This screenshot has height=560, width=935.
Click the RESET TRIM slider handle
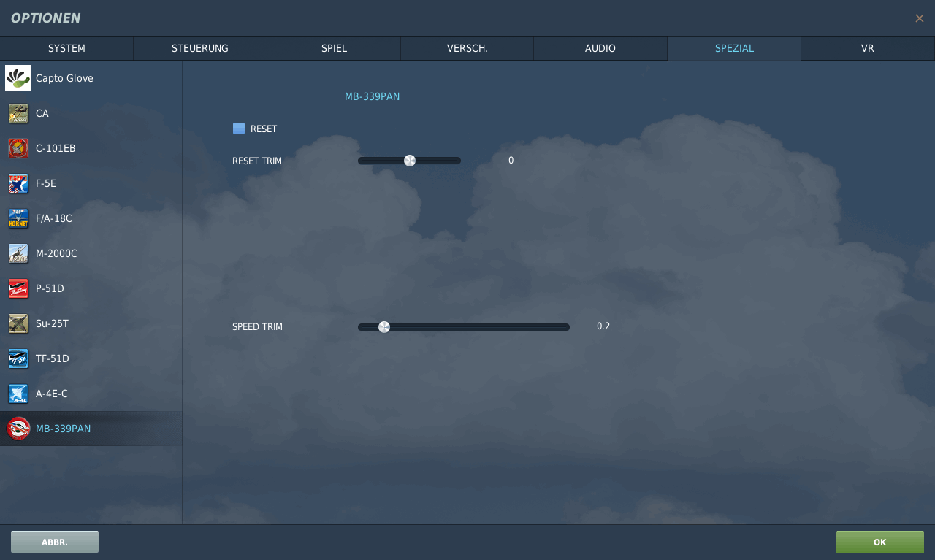point(410,161)
